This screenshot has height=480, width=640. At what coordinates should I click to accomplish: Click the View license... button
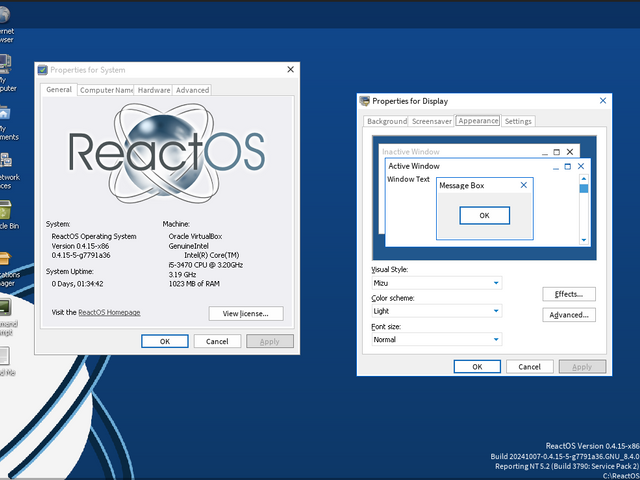tap(246, 313)
